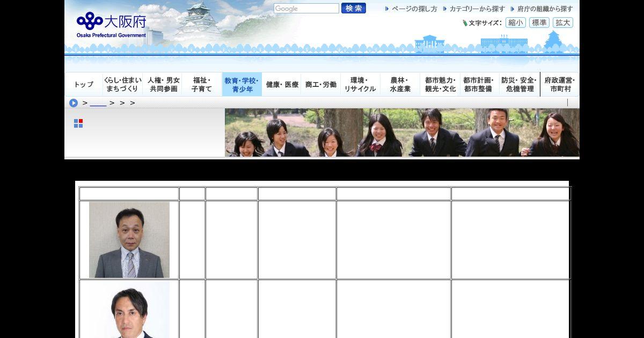
Task: Click the pencil icon beside 文字サイズ
Action: (465, 23)
